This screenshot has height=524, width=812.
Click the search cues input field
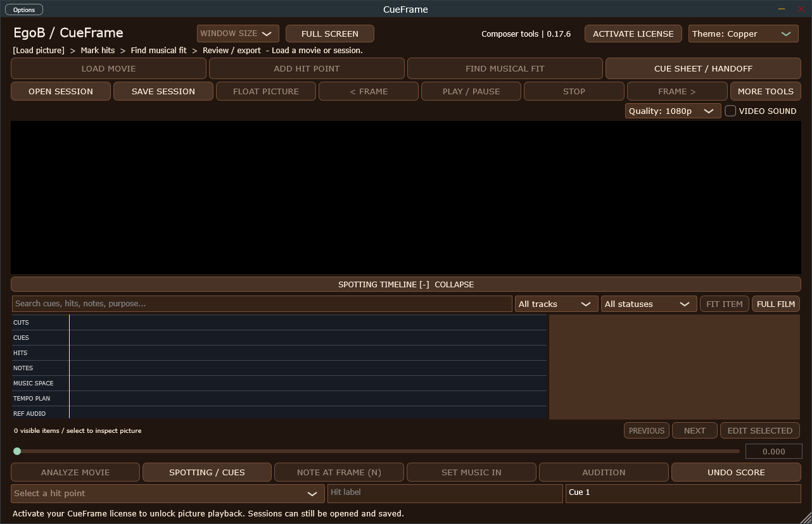click(262, 304)
